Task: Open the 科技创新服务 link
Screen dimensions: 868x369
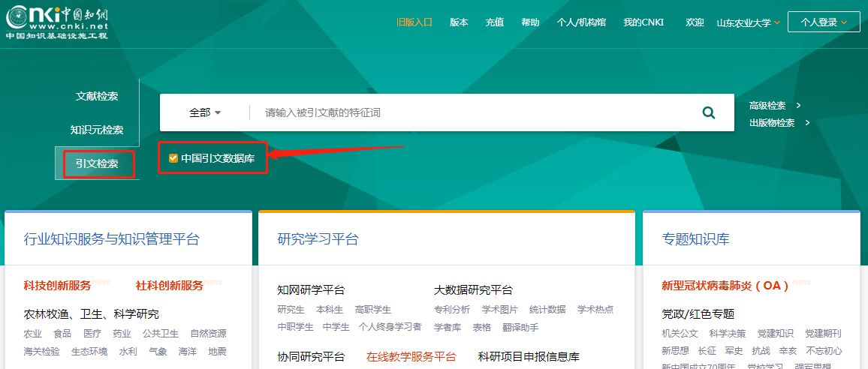Action: [57, 286]
